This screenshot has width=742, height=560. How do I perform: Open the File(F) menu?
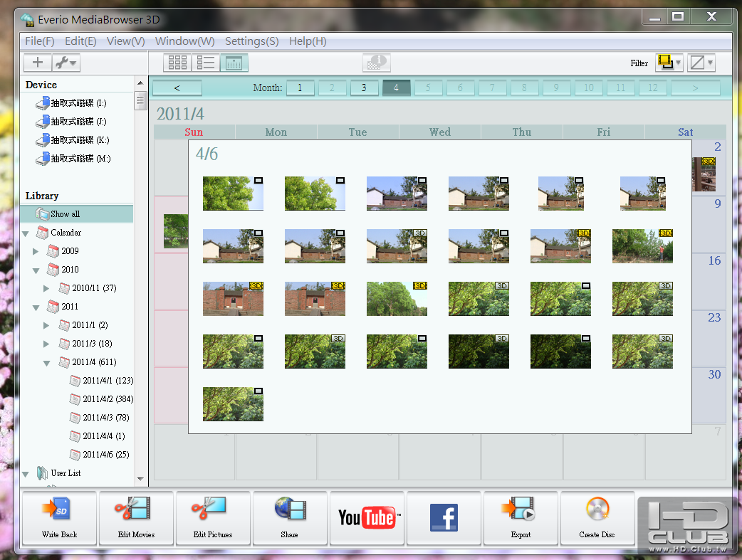click(x=40, y=41)
